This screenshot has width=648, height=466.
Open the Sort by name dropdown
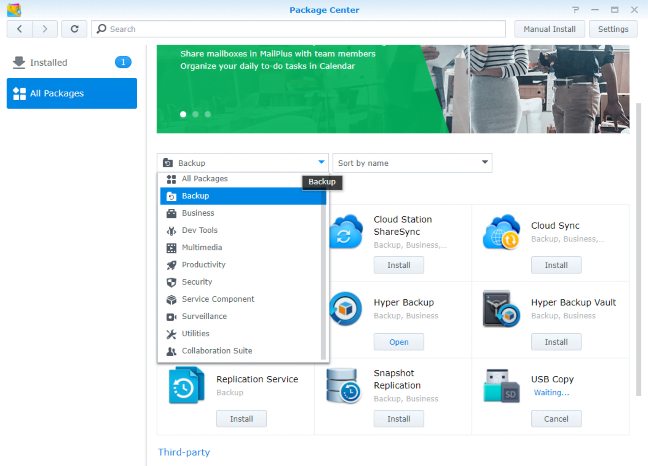click(412, 162)
